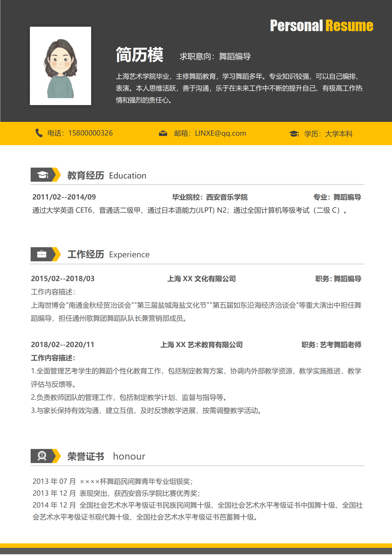Screen dimensions: 392x555
Task: Select the 工作经历 Experience heading
Action: [x=108, y=254]
